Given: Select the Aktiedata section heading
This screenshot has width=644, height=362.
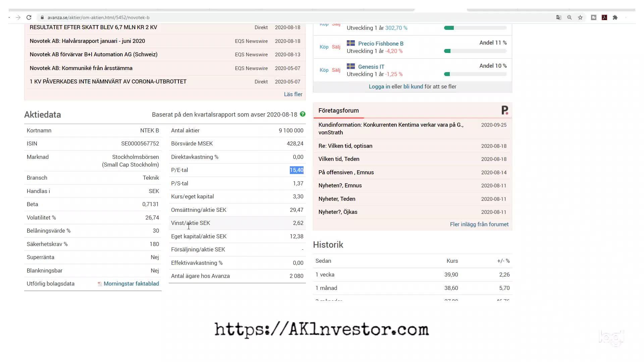Looking at the screenshot, I should pyautogui.click(x=43, y=115).
